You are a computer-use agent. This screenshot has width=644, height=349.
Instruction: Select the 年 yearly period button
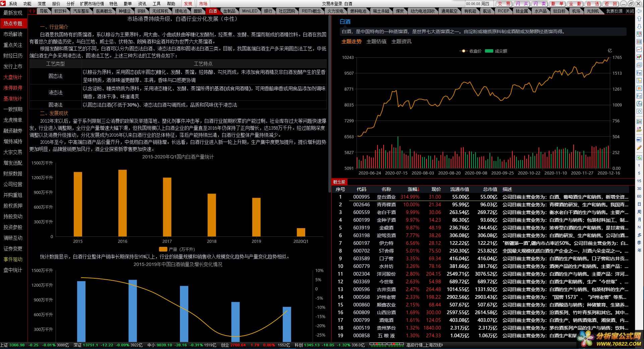pyautogui.click(x=639, y=250)
